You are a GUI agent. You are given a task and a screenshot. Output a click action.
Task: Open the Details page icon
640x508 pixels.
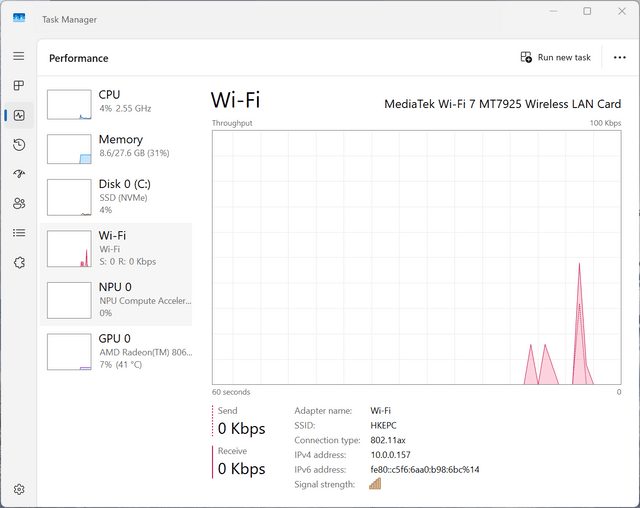pyautogui.click(x=19, y=233)
